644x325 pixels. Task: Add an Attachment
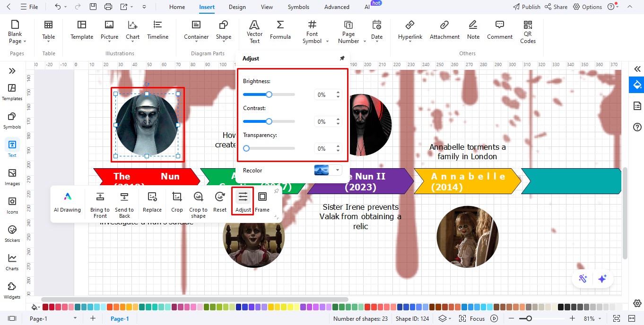coord(444,30)
